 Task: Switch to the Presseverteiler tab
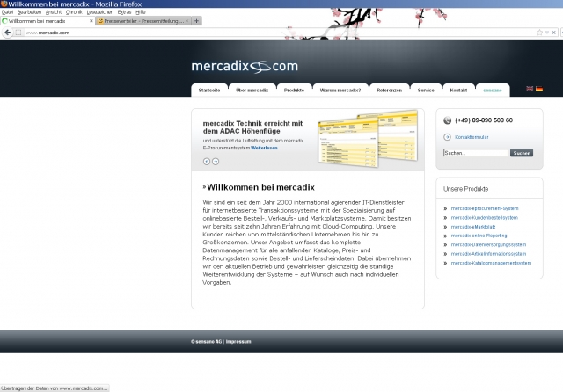coord(143,21)
